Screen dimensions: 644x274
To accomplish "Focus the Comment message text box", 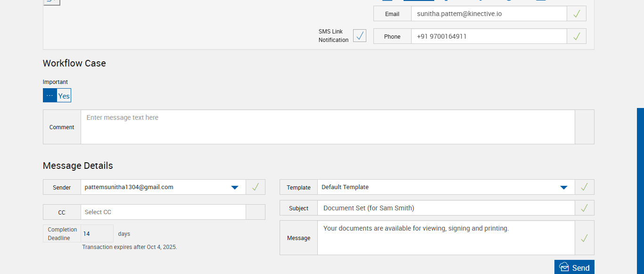I will pos(328,127).
